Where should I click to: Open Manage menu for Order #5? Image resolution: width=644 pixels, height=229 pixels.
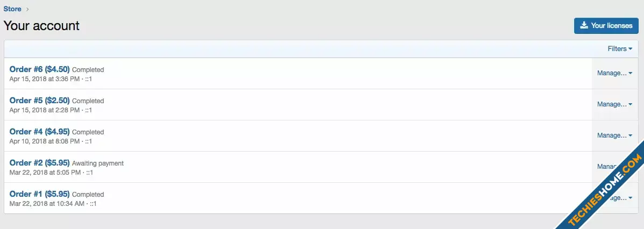[614, 104]
